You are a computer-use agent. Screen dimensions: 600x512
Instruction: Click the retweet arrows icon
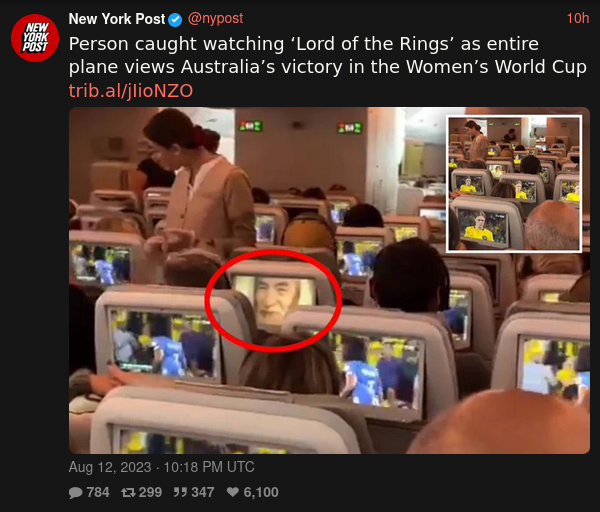click(x=128, y=492)
